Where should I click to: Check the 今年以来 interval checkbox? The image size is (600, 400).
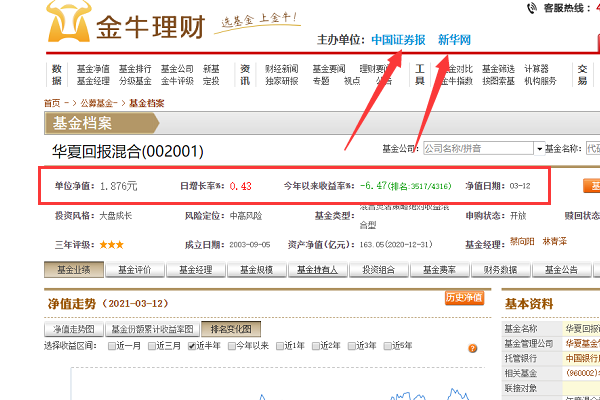(x=232, y=346)
